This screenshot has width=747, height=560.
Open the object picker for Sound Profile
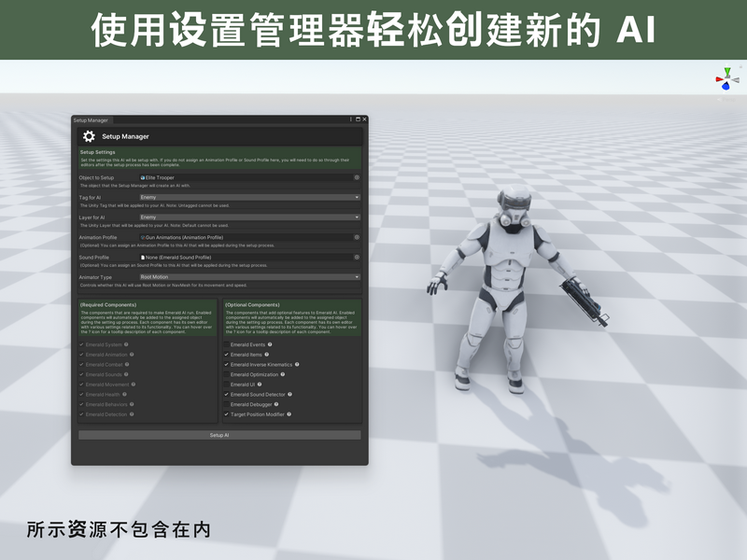tap(357, 258)
